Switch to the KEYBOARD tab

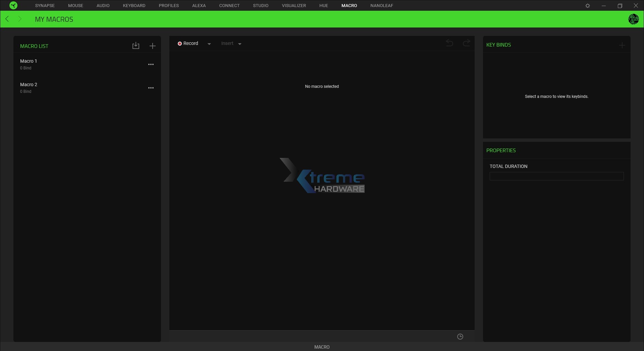coord(134,6)
